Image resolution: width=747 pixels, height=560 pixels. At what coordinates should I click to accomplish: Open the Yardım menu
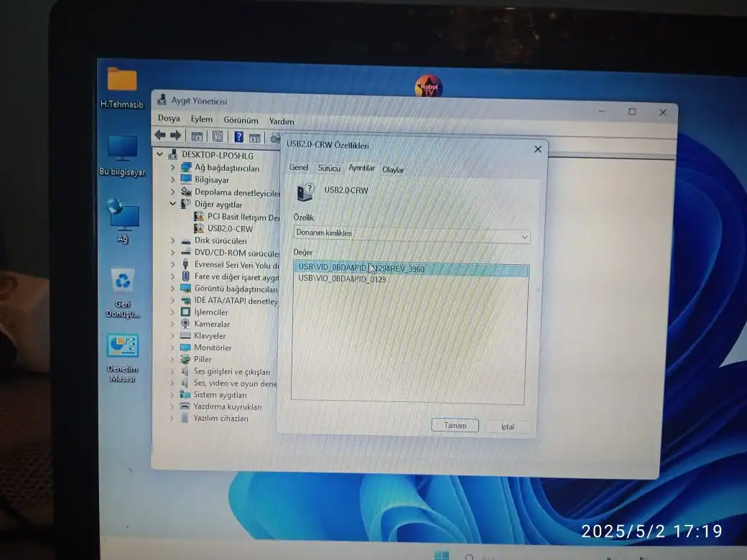tap(282, 121)
